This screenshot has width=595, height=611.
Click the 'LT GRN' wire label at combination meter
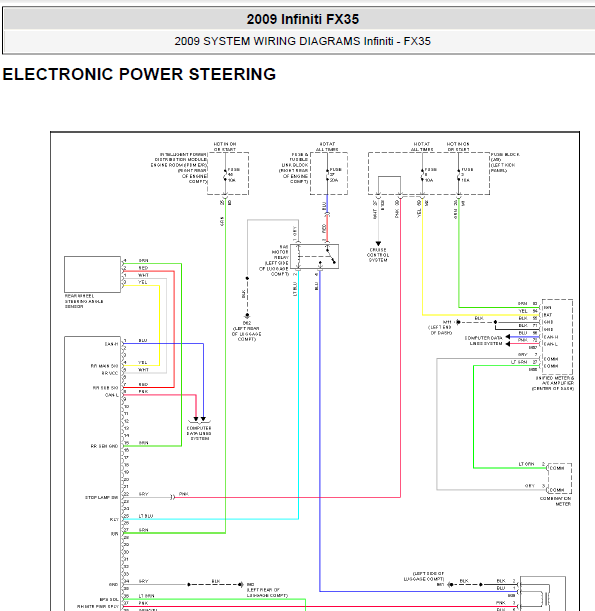coord(526,464)
